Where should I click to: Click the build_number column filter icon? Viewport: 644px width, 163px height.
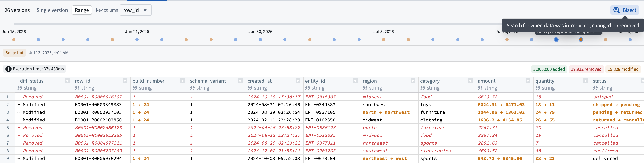(x=183, y=81)
